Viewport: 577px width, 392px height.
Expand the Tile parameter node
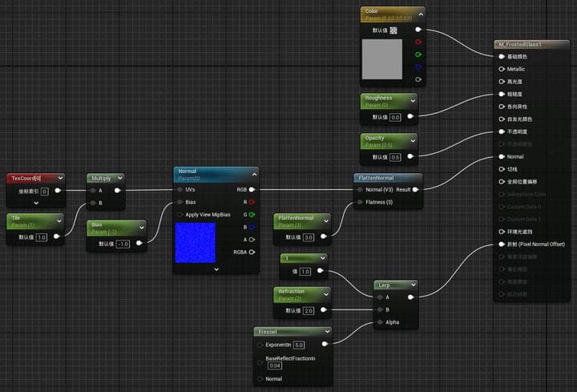(x=59, y=220)
